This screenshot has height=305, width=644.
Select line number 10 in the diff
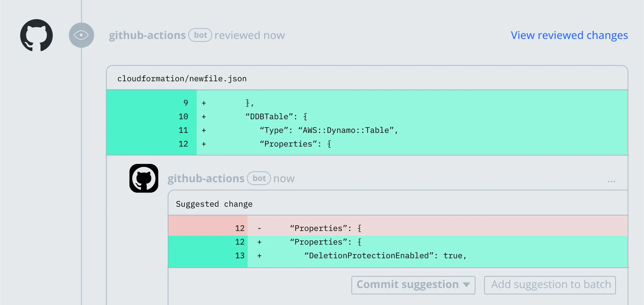(x=183, y=117)
